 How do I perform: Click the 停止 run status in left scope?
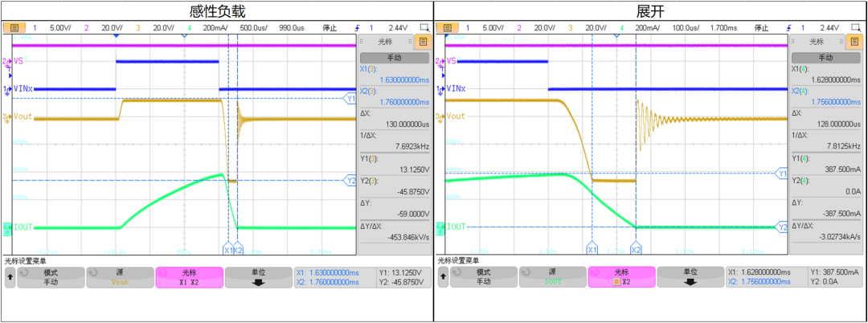tap(330, 27)
